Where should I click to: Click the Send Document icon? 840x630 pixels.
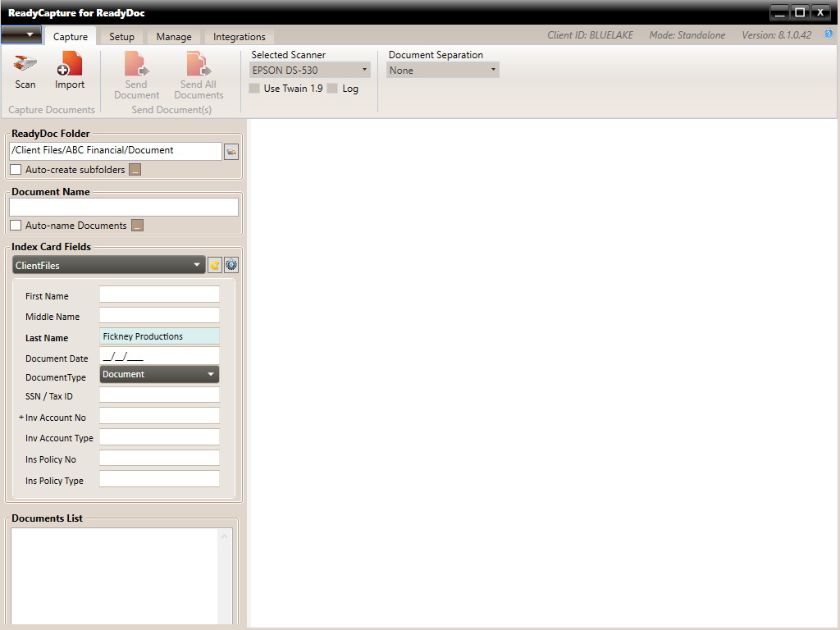tap(136, 66)
